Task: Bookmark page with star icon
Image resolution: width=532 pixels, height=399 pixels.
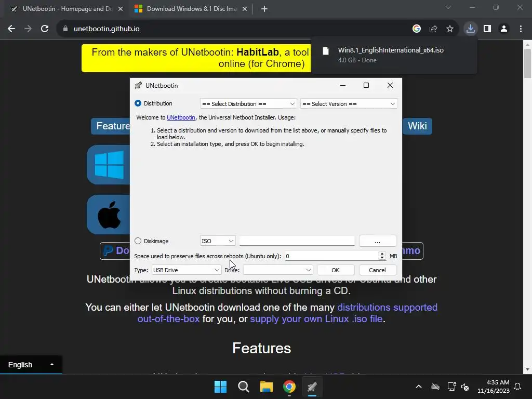Action: point(450,29)
